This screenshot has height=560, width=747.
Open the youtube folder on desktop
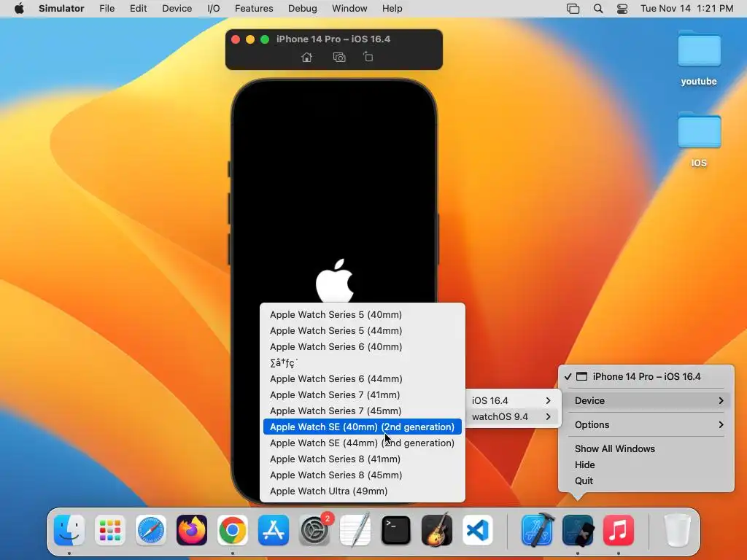coord(699,58)
